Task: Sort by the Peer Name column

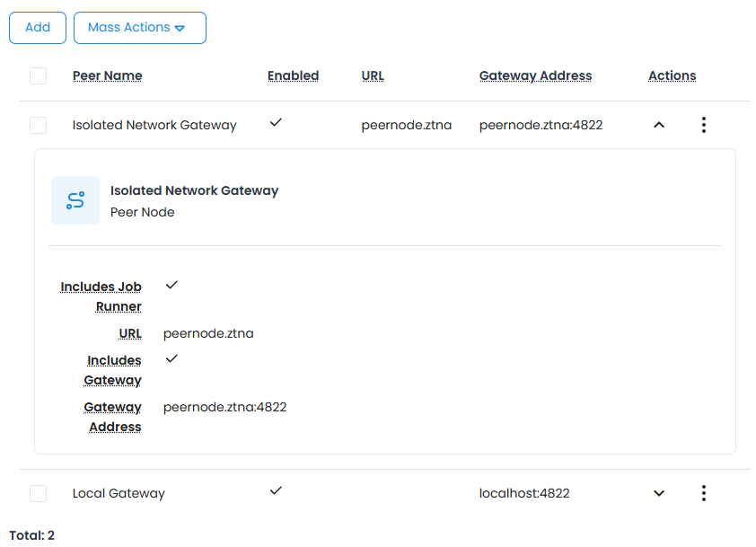Action: pyautogui.click(x=108, y=75)
